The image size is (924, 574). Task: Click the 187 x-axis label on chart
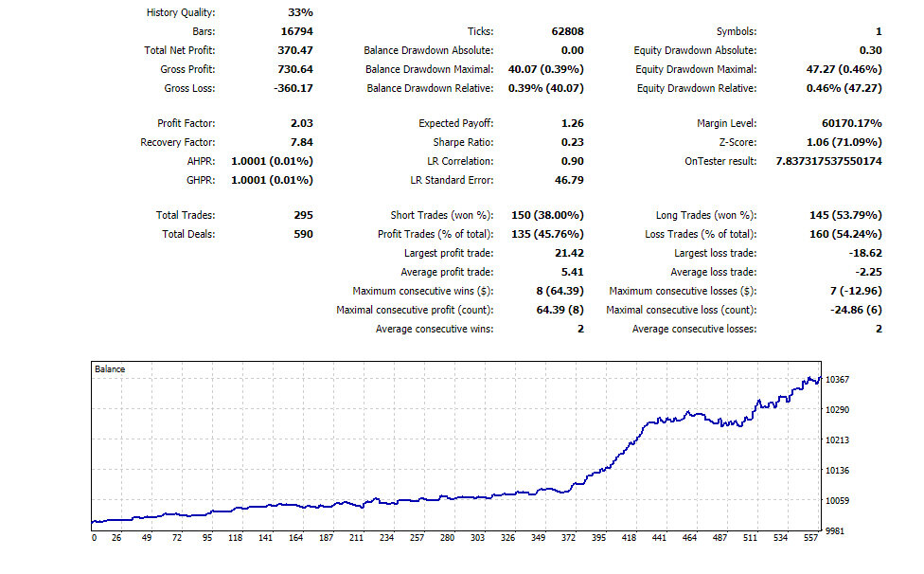tap(326, 537)
